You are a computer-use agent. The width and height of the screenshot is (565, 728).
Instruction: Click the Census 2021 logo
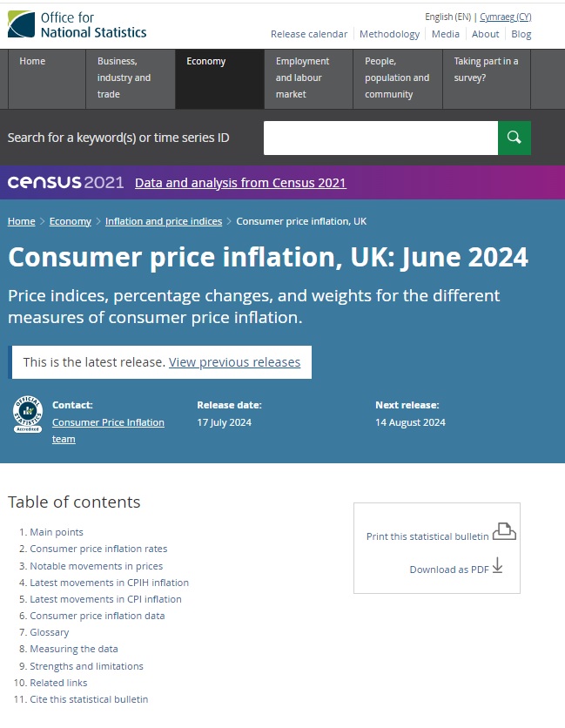pos(65,183)
